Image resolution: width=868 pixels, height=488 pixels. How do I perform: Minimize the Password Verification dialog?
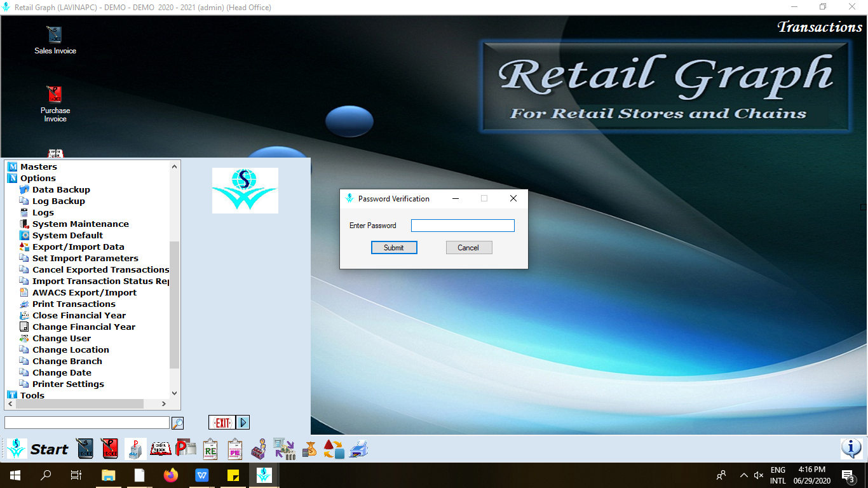456,198
